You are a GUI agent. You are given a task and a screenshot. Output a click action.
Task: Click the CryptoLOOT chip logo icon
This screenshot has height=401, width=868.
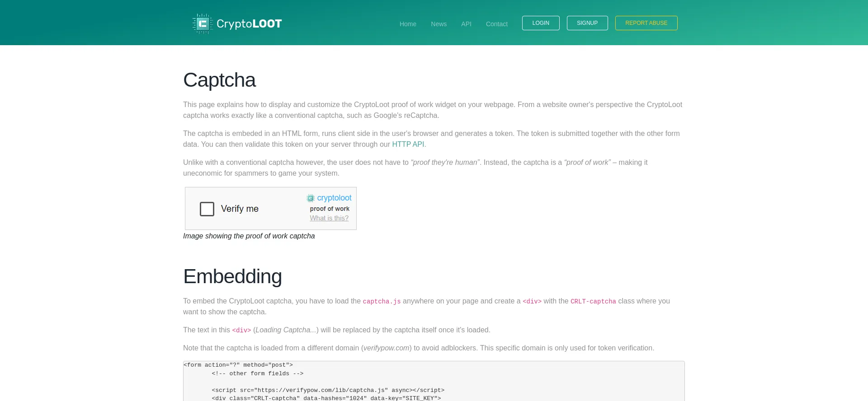pos(203,23)
